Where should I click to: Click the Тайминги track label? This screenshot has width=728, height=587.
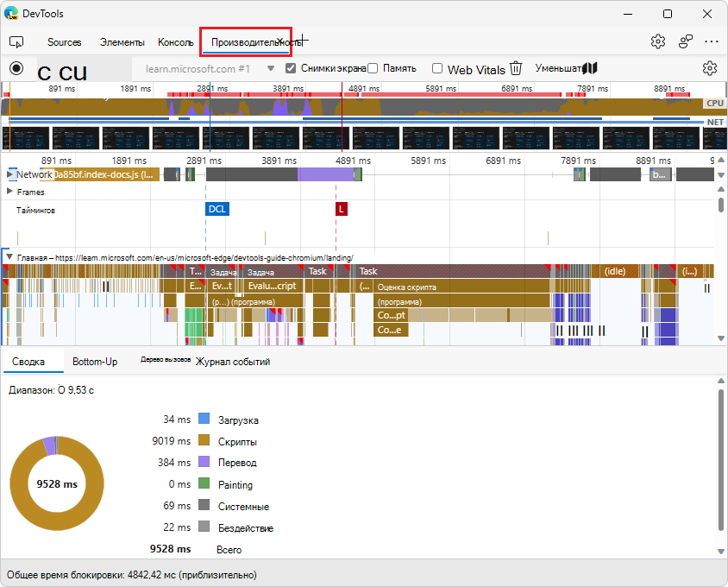35,211
